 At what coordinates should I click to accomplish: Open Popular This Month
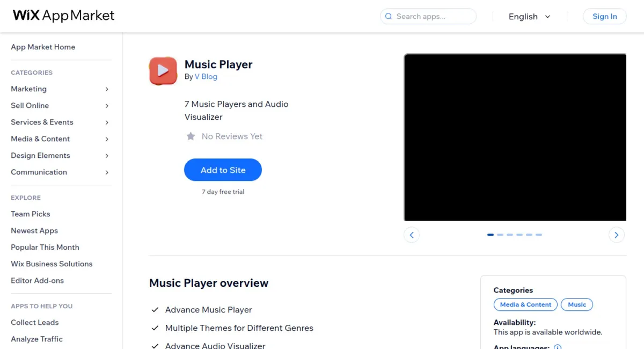pos(45,248)
